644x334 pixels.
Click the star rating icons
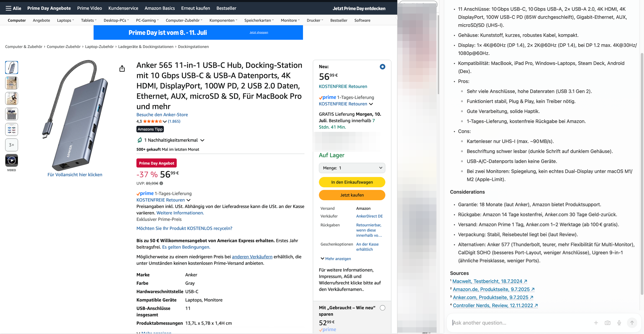[153, 122]
